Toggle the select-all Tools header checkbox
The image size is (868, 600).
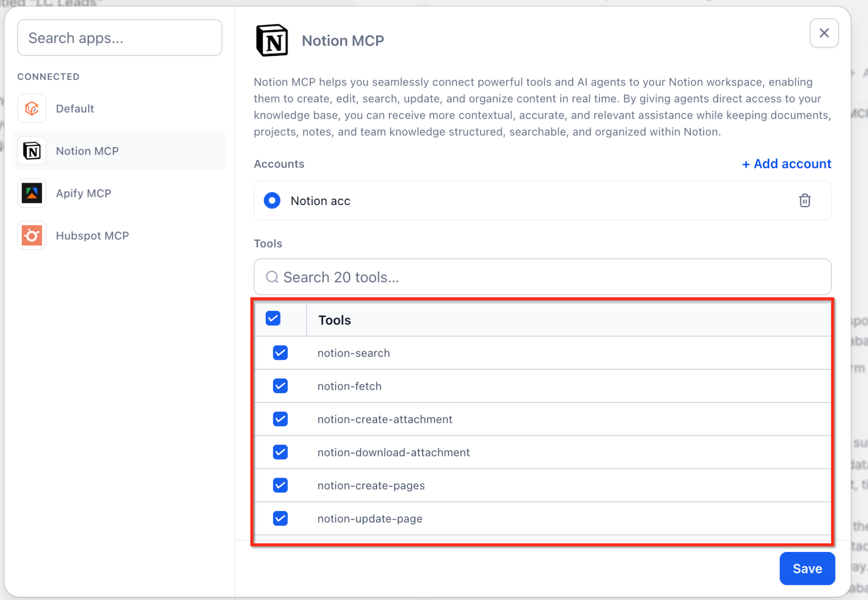pos(273,318)
